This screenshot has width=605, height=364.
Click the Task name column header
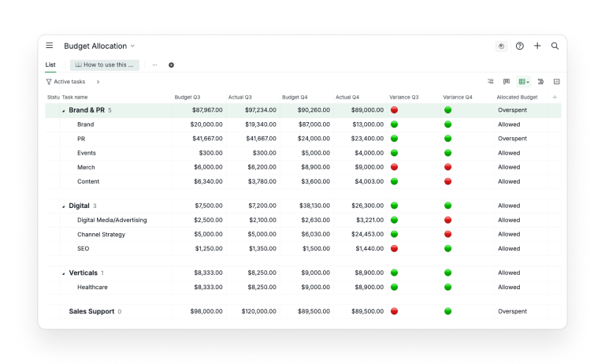[x=75, y=97]
